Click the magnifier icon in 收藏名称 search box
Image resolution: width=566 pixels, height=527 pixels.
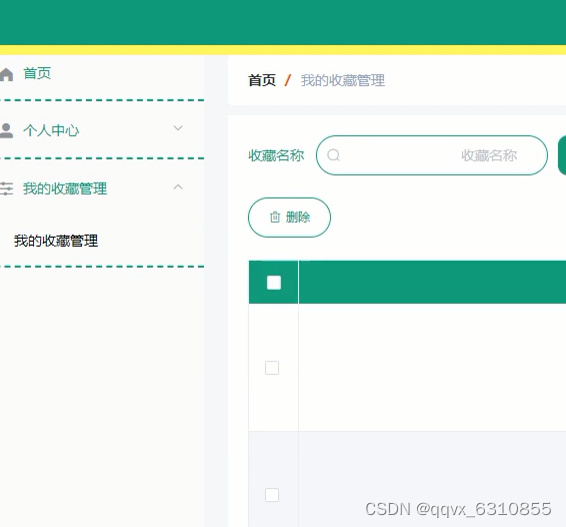333,155
